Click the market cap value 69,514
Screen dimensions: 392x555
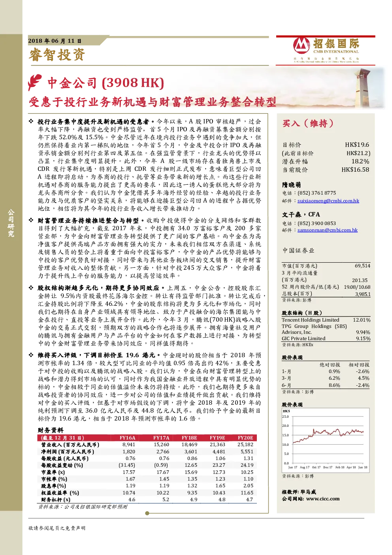pos(362,266)
